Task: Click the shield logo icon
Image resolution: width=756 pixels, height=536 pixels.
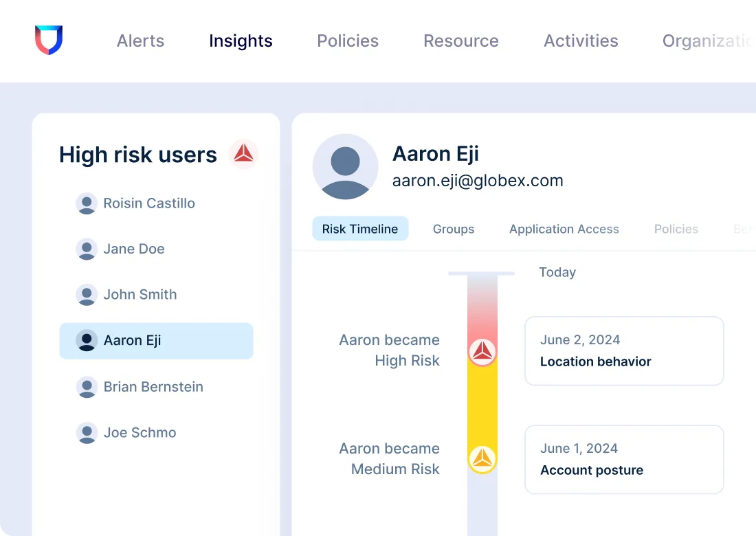Action: pyautogui.click(x=49, y=41)
